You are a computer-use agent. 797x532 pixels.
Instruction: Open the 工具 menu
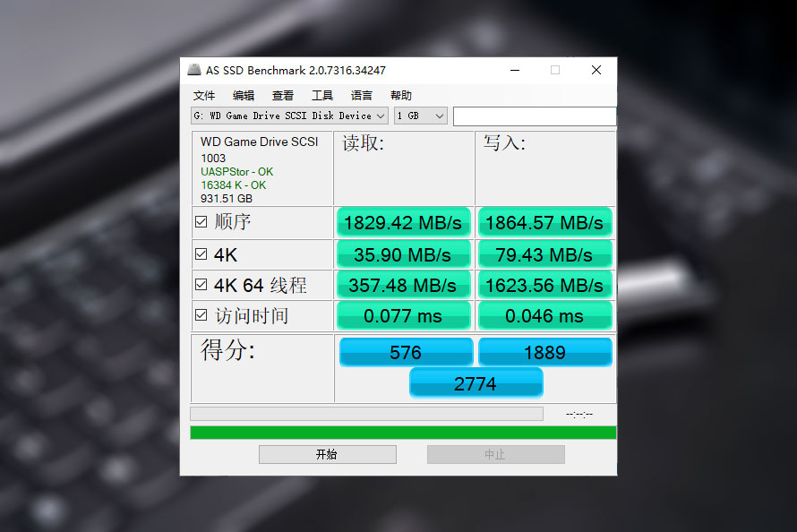pyautogui.click(x=321, y=95)
